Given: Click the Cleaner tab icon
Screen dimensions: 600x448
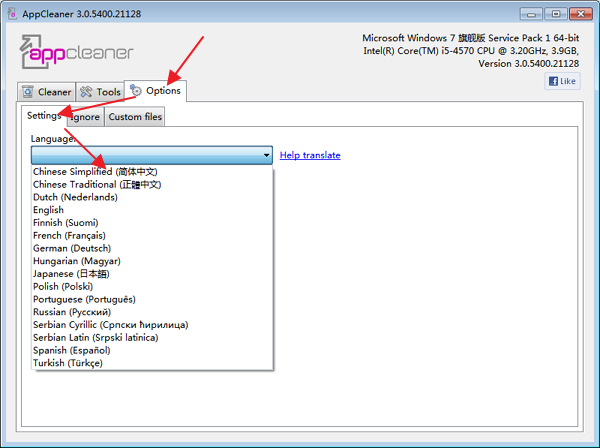Looking at the screenshot, I should click(x=28, y=92).
